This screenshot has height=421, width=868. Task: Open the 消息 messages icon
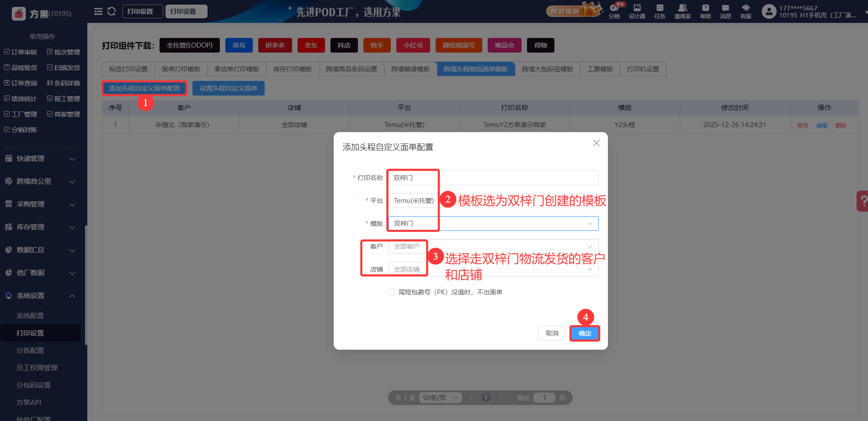(725, 12)
